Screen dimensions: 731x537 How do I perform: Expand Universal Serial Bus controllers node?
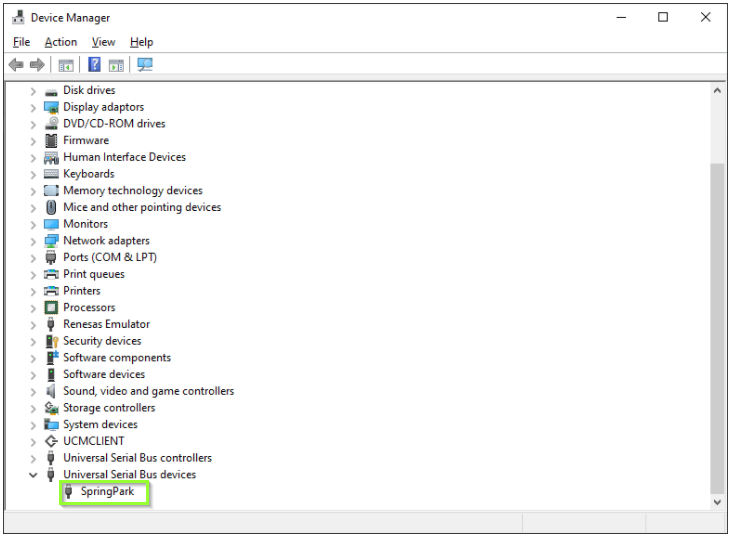[33, 459]
